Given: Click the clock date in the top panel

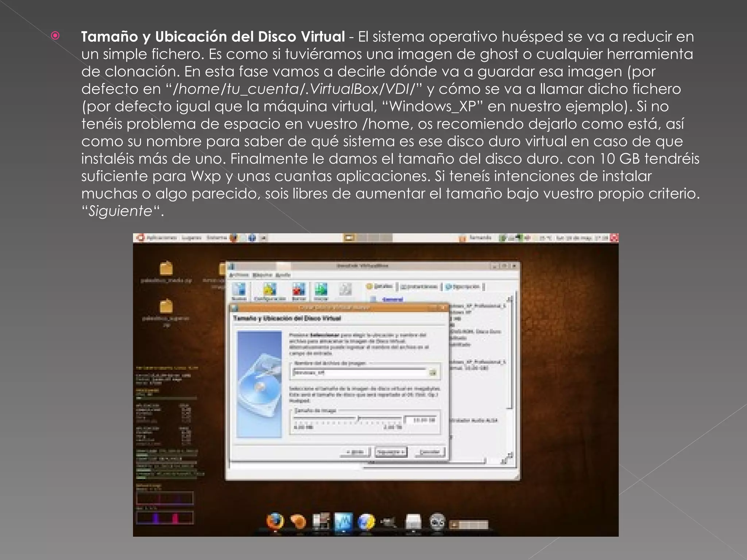Looking at the screenshot, I should click(582, 238).
